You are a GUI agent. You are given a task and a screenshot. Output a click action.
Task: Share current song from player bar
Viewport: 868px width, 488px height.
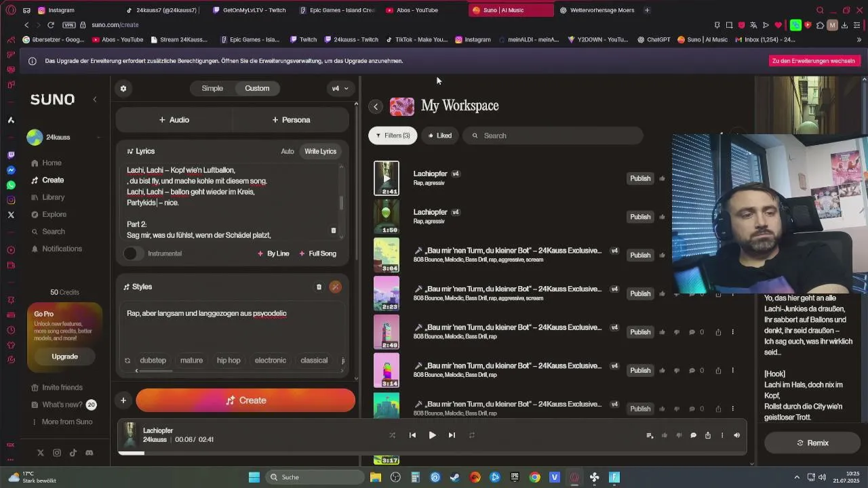[x=708, y=435]
